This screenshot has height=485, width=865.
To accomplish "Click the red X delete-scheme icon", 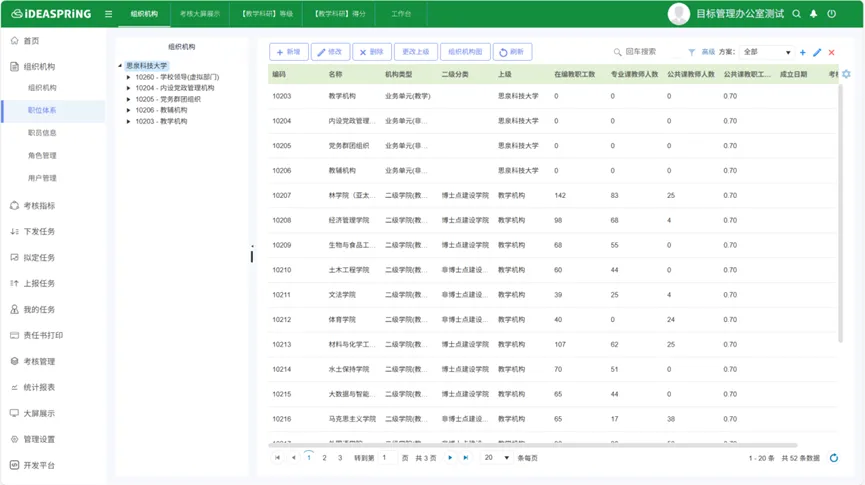I will click(x=831, y=52).
